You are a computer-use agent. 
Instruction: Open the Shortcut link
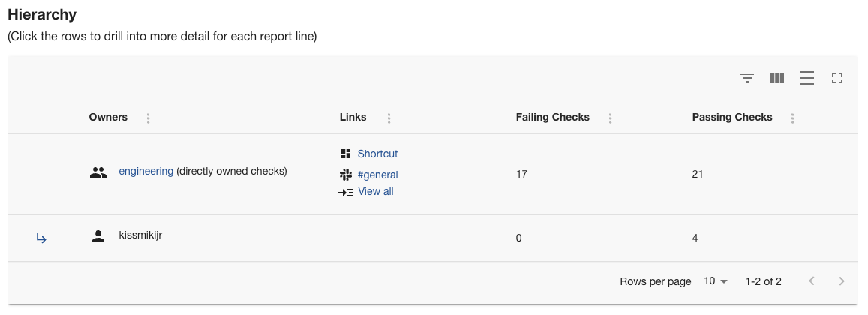click(377, 154)
